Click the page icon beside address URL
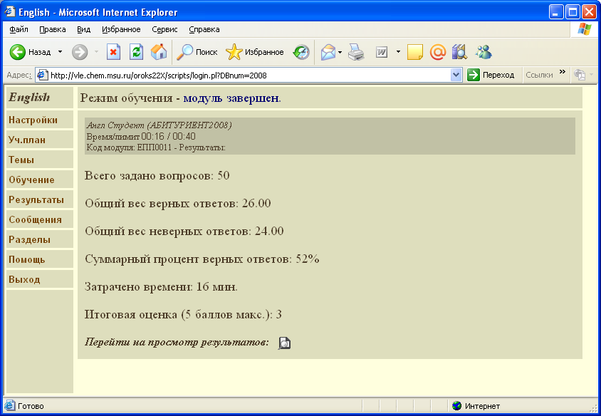This screenshot has height=416, width=601. point(42,75)
